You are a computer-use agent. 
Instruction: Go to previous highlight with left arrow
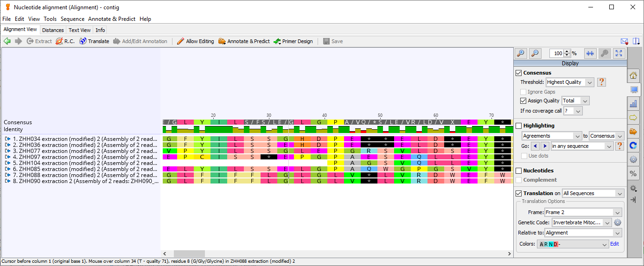tap(535, 146)
